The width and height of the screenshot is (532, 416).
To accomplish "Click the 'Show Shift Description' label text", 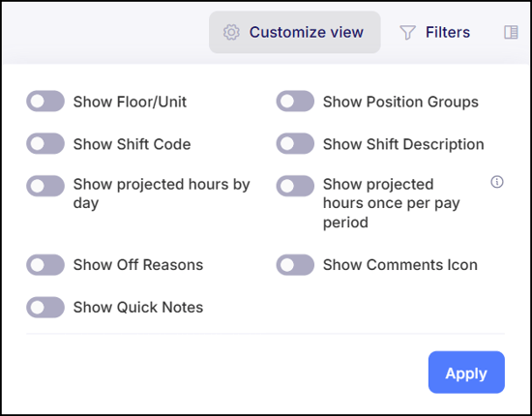I will (x=403, y=144).
